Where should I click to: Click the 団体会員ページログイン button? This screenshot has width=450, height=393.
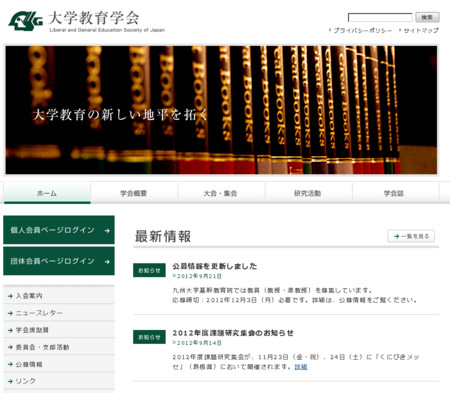pos(59,261)
